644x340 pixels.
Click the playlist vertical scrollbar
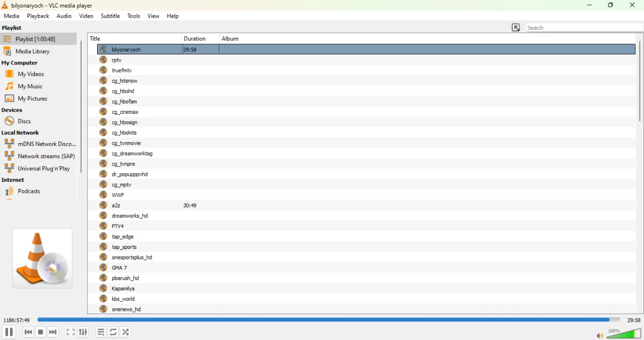[640, 81]
